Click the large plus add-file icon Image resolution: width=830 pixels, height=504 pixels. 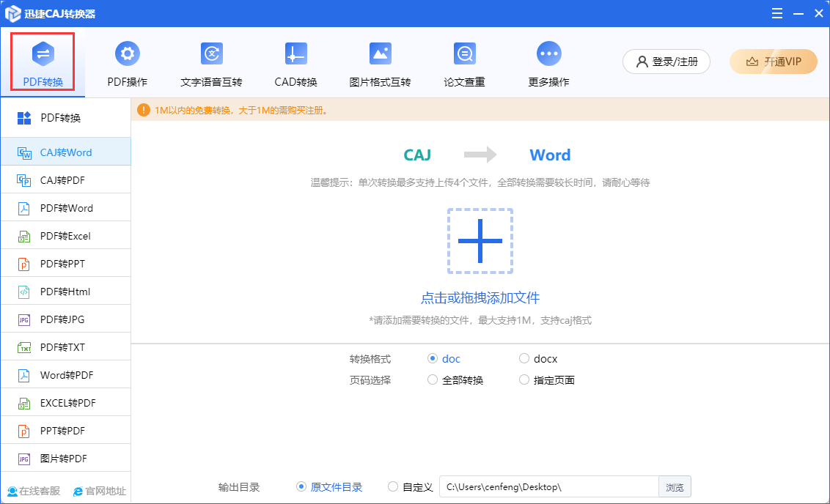pos(480,241)
